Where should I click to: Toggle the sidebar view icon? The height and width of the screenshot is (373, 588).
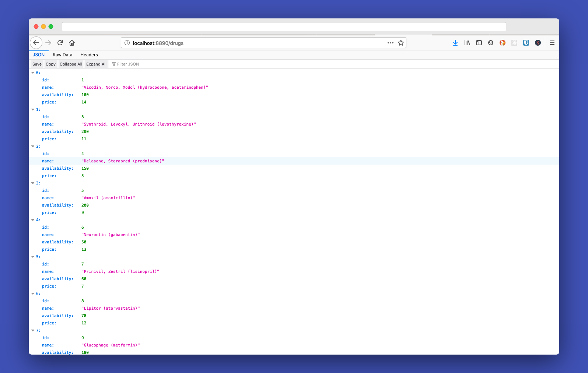click(479, 43)
